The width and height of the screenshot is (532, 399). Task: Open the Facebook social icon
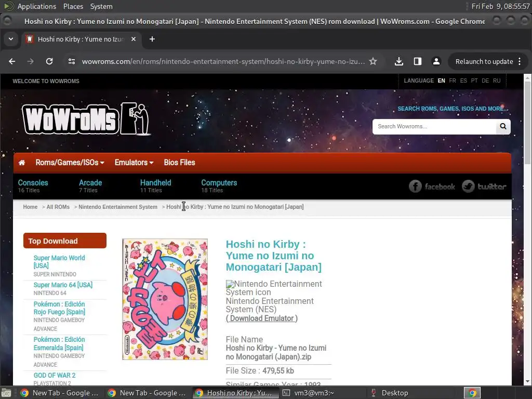click(432, 187)
